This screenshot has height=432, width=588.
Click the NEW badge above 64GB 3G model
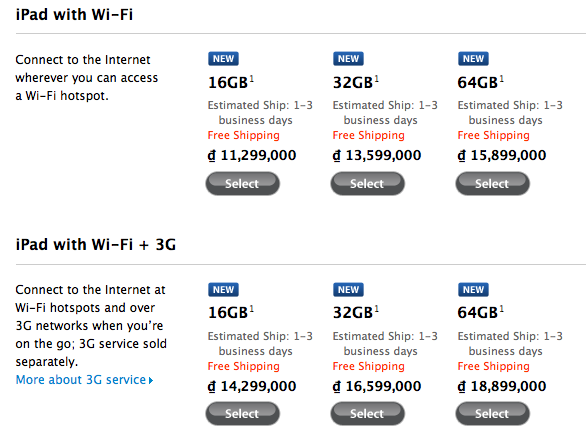point(473,290)
